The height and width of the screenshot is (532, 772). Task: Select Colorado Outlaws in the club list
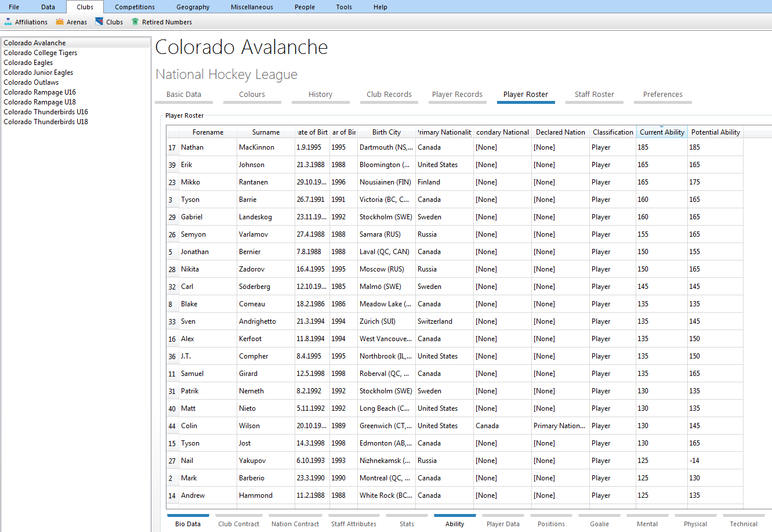click(x=75, y=82)
